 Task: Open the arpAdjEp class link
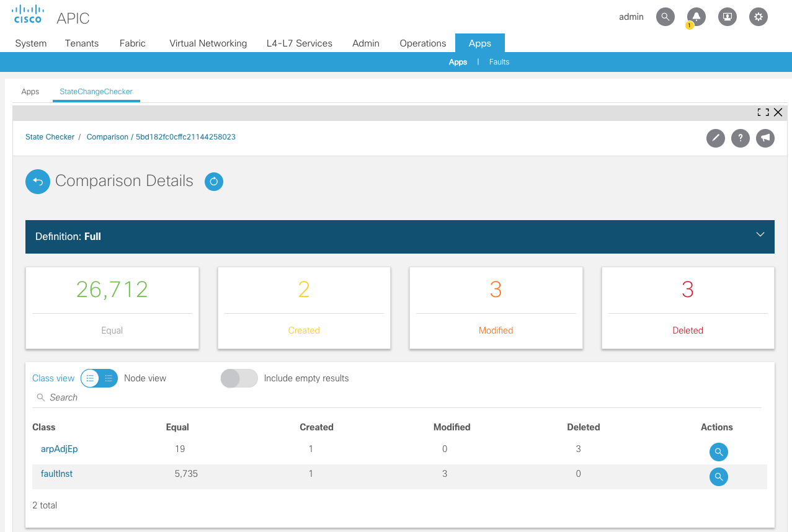[59, 448]
